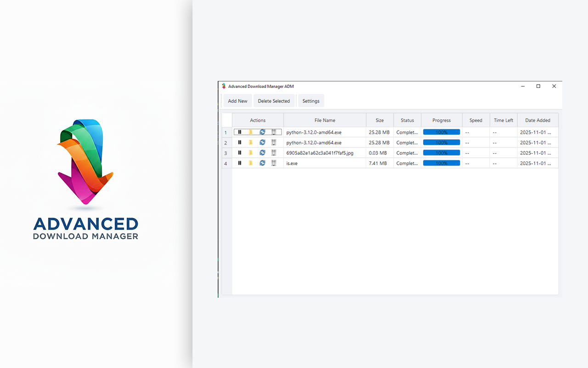Sort by the Date Added column header
Screen dimensions: 588x368
point(537,120)
